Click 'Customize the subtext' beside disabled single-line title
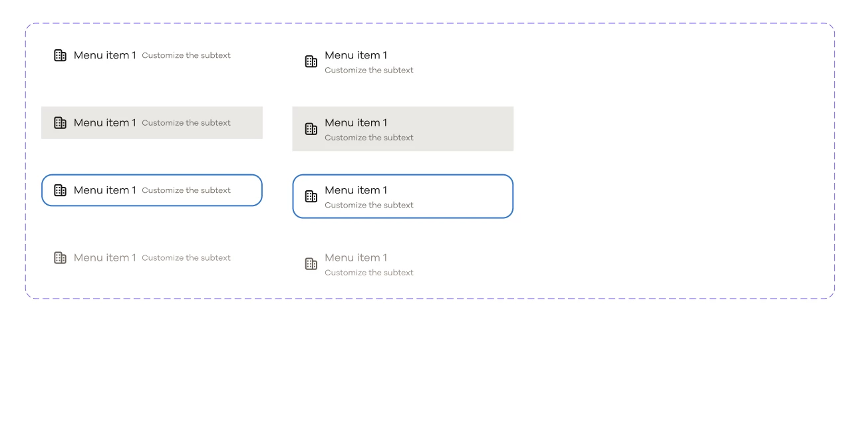868x427 pixels. point(186,258)
